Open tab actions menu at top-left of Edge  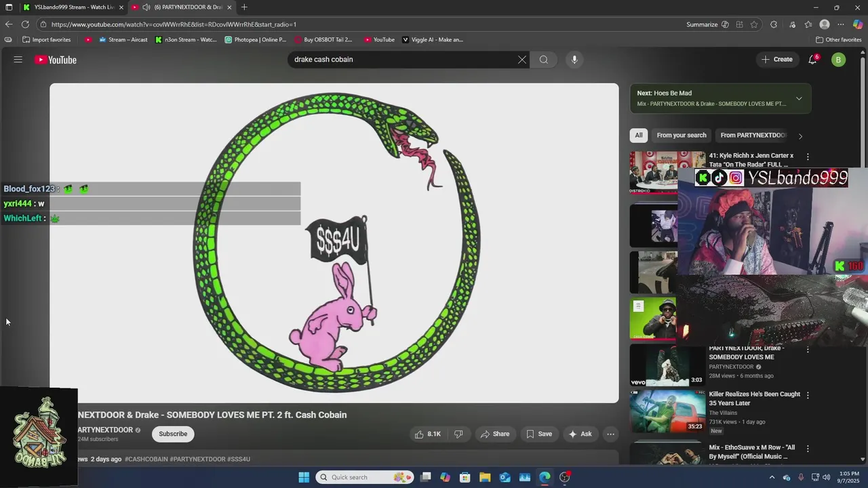click(9, 7)
